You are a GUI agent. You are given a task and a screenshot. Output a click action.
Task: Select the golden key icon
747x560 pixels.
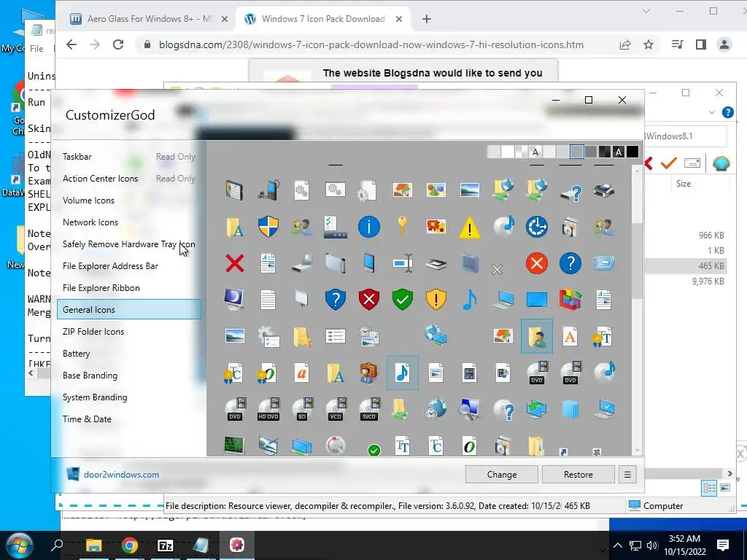[x=403, y=227]
